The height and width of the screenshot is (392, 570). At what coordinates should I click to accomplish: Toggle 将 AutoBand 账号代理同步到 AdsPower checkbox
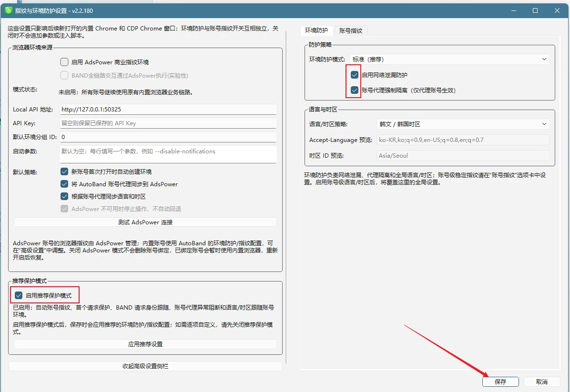64,184
